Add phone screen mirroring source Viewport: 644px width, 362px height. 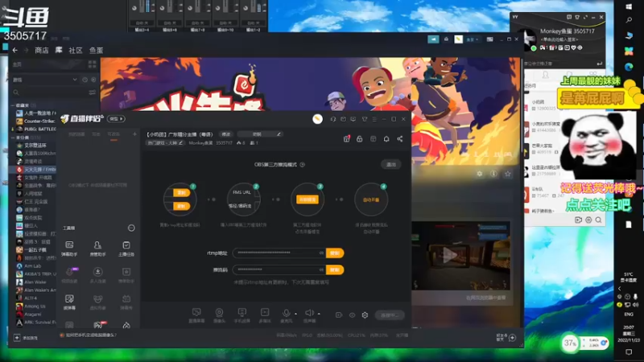click(x=242, y=315)
